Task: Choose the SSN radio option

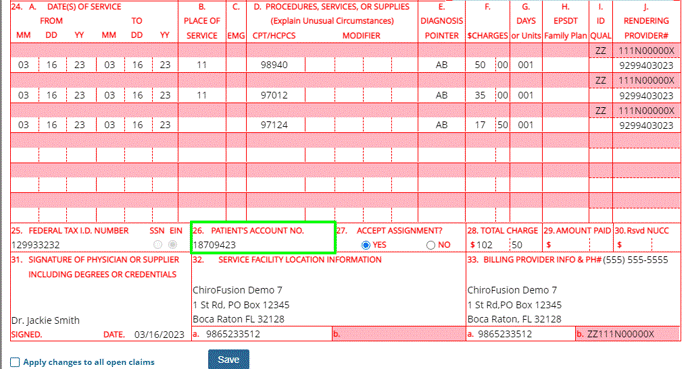Action: tap(158, 245)
